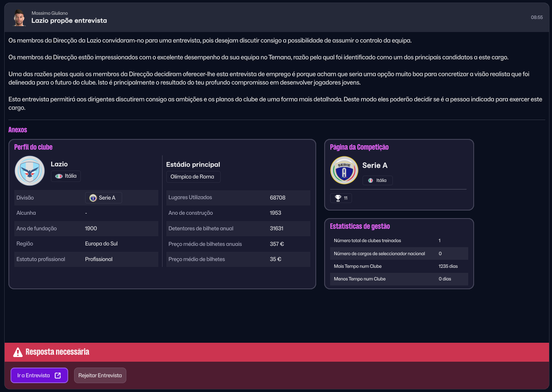Viewport: 552px width, 392px height.
Task: Open the Lazio club crest
Action: (30, 170)
